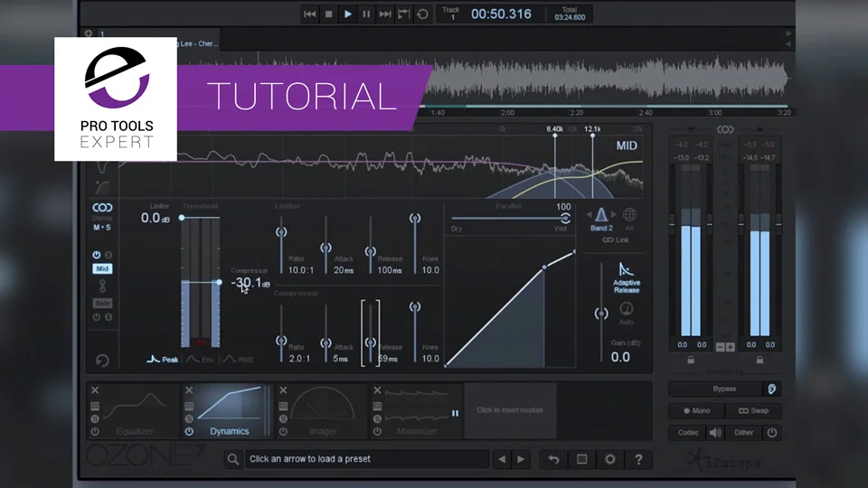Viewport: 868px width, 488px height.
Task: Click the preset name field
Action: click(x=366, y=459)
